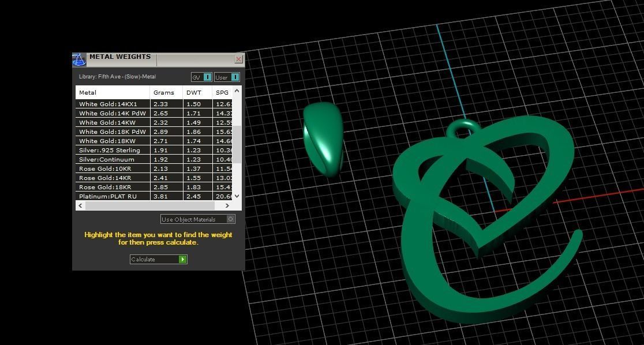Select the White Gold:18KW row

point(154,141)
